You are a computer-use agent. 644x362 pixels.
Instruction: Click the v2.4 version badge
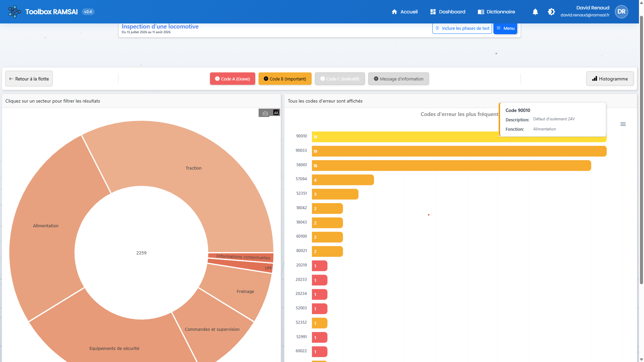(88, 12)
